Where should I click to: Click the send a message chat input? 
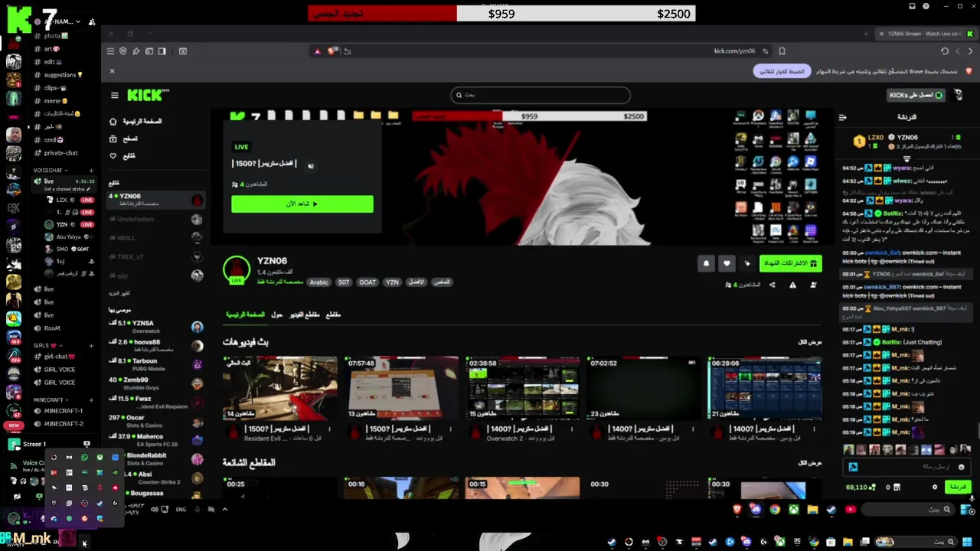pos(907,467)
